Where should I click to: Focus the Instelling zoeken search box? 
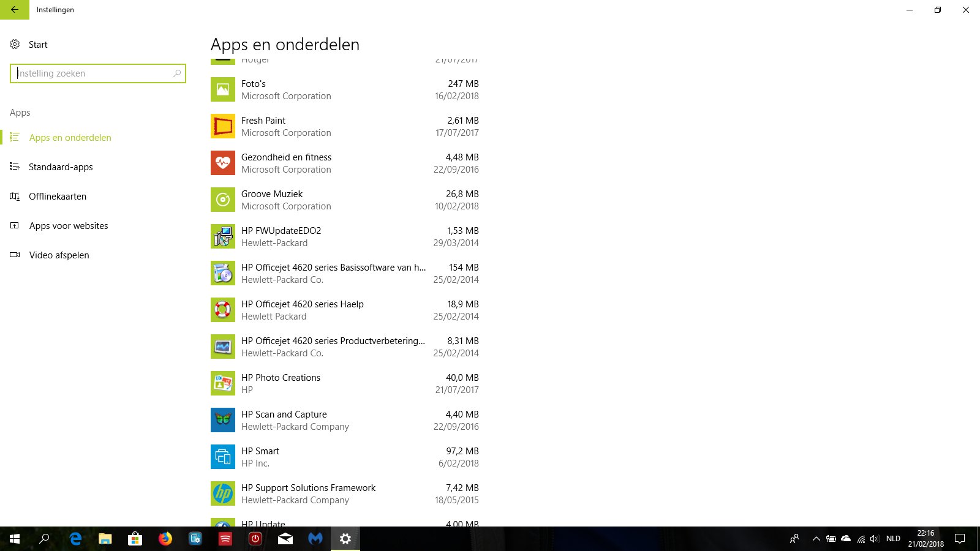(98, 73)
